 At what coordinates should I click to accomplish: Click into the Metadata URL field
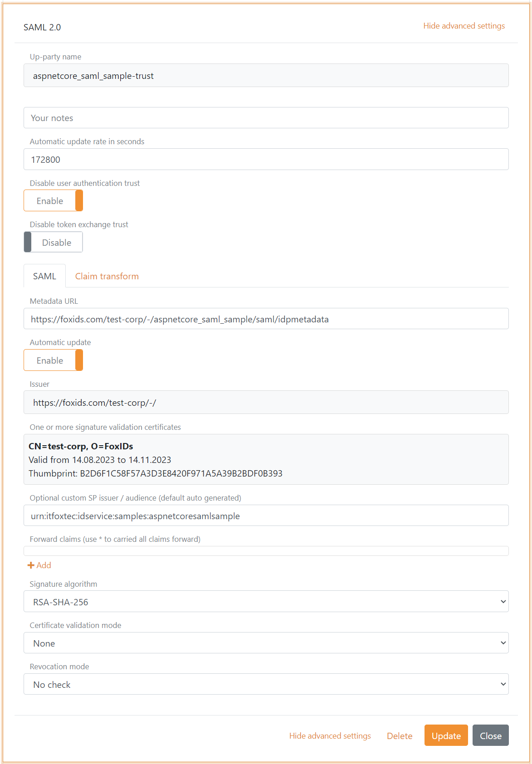[266, 319]
